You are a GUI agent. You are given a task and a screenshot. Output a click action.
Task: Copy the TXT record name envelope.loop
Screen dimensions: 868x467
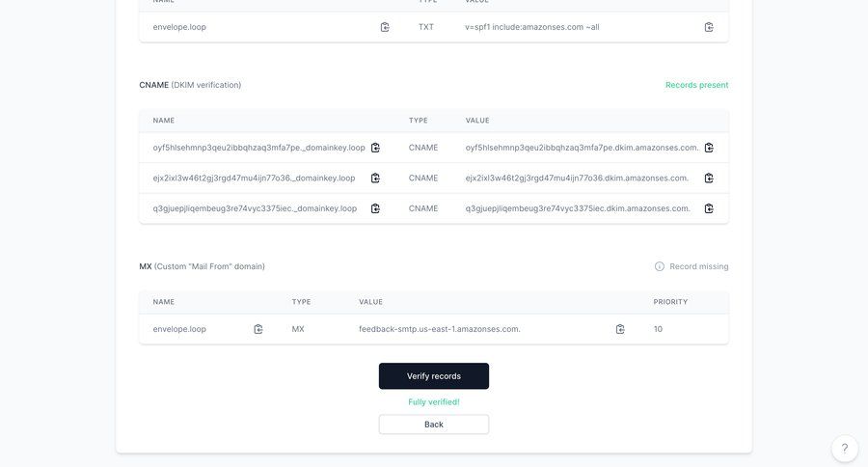tap(385, 27)
